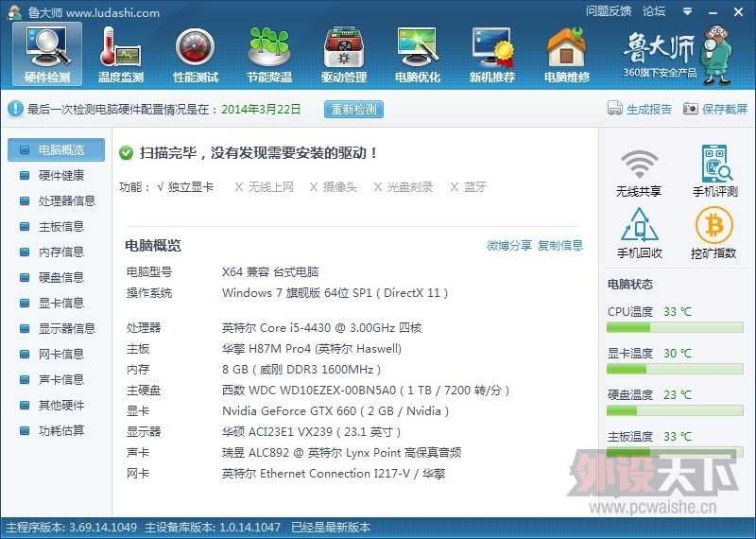Image resolution: width=756 pixels, height=539 pixels.
Task: Click the 显卡温度 temperature bar
Action: click(675, 369)
